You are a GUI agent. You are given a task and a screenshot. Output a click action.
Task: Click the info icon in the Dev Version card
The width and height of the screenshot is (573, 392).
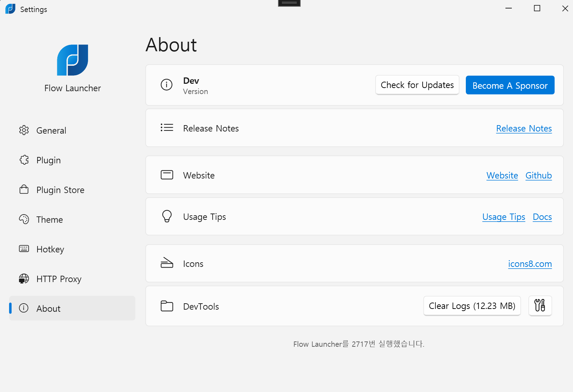click(x=167, y=84)
